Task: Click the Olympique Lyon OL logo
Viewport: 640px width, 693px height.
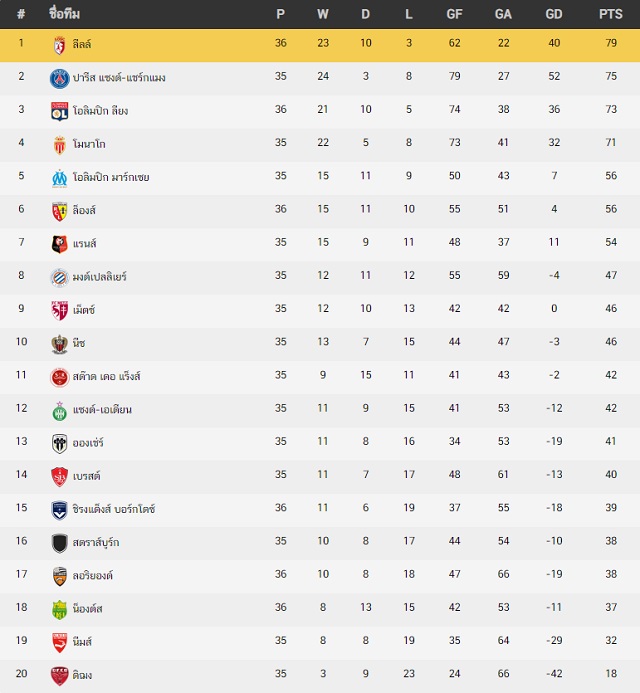Action: (60, 111)
